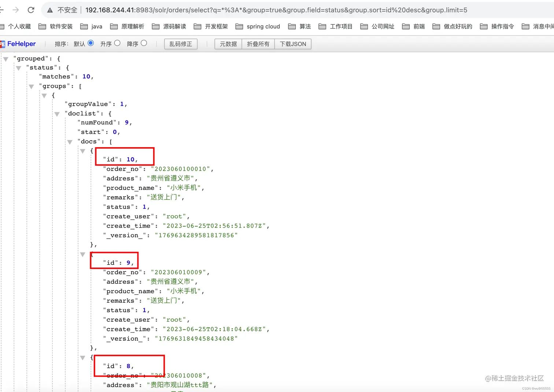The height and width of the screenshot is (392, 554).
Task: Click the "groupValue" key
Action: (x=88, y=104)
